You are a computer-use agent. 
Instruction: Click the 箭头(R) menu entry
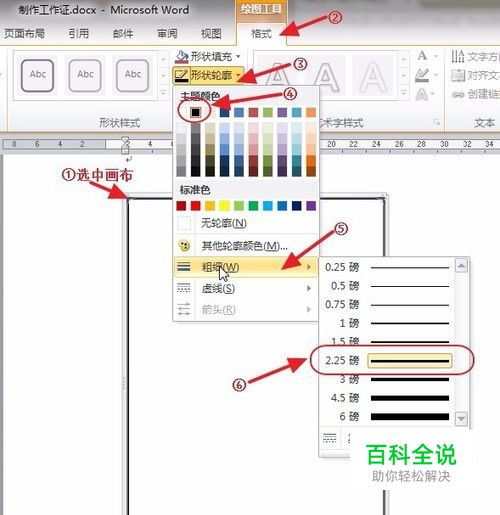pyautogui.click(x=246, y=310)
